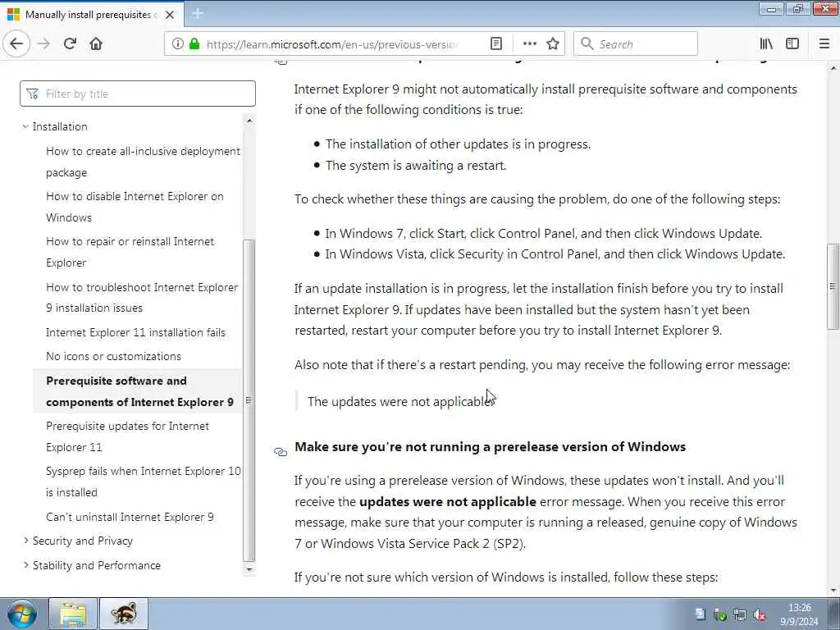The height and width of the screenshot is (630, 840).
Task: Click the raccoon browser taskbar icon
Action: click(x=124, y=614)
